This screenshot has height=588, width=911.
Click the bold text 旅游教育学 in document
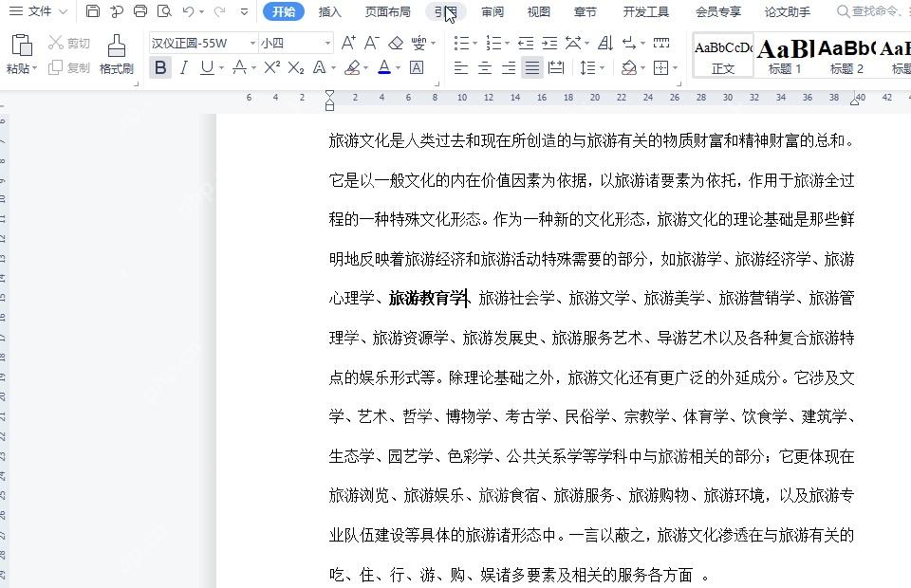click(x=428, y=299)
